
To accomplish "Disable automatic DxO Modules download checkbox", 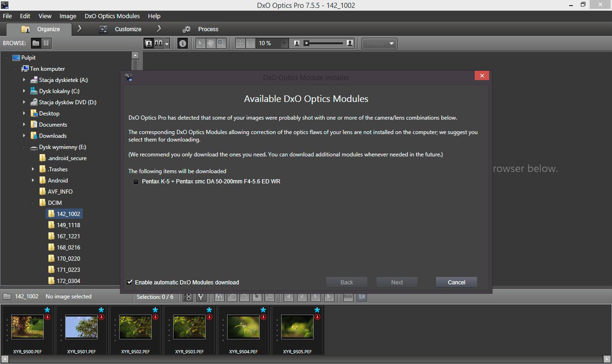I will (x=130, y=282).
